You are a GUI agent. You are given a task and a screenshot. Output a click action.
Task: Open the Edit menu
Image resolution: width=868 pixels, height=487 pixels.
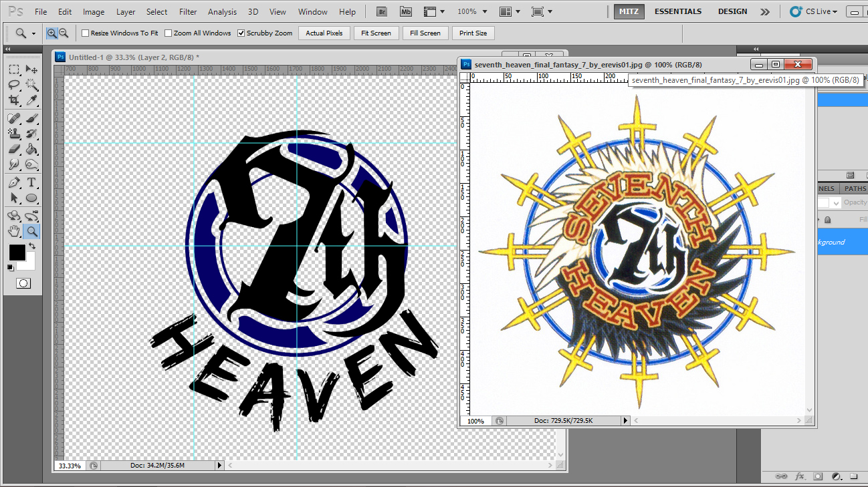(x=65, y=11)
